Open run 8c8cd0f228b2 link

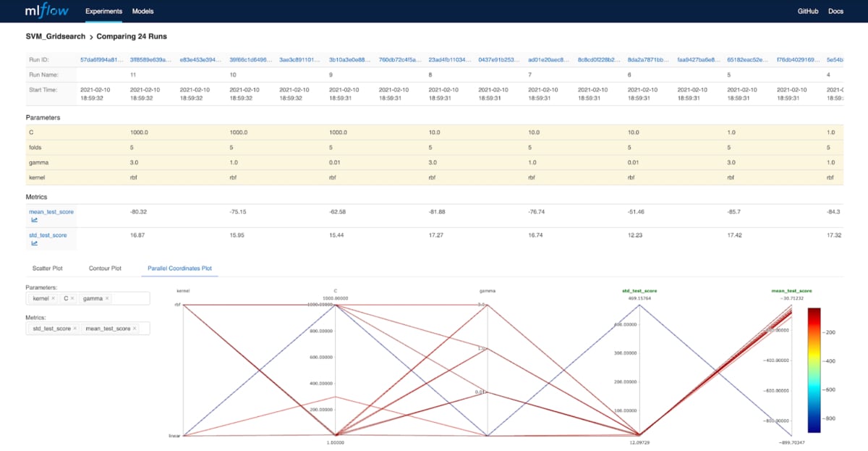click(600, 60)
